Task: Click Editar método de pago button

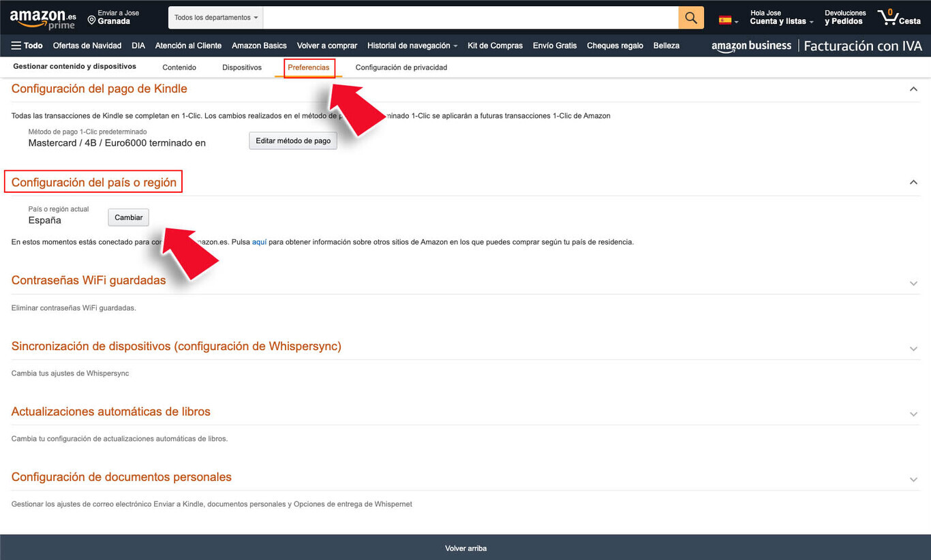Action: pos(293,141)
